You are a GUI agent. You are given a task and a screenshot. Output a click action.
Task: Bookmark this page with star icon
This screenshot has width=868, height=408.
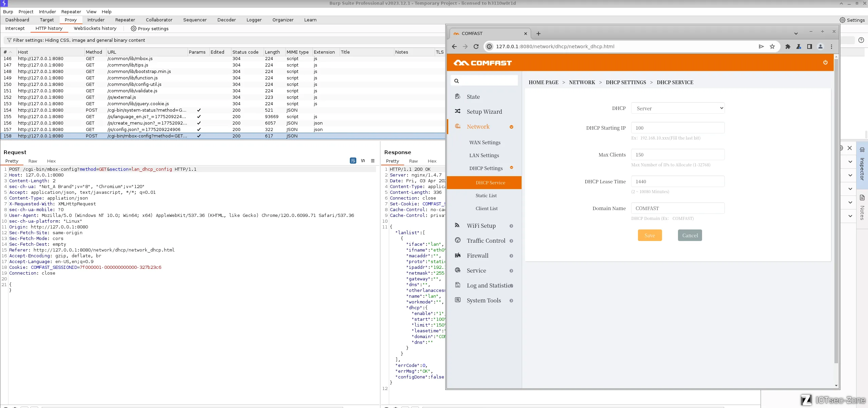[x=772, y=47]
